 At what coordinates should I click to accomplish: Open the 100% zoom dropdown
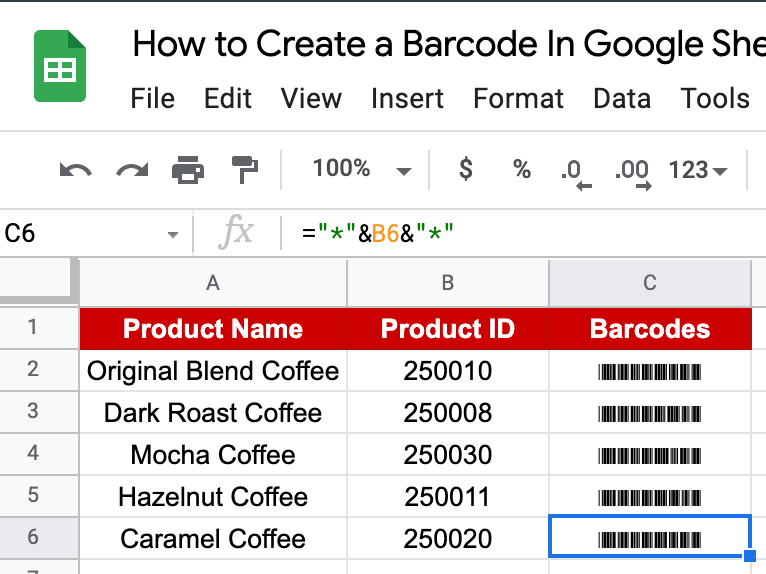pyautogui.click(x=362, y=169)
